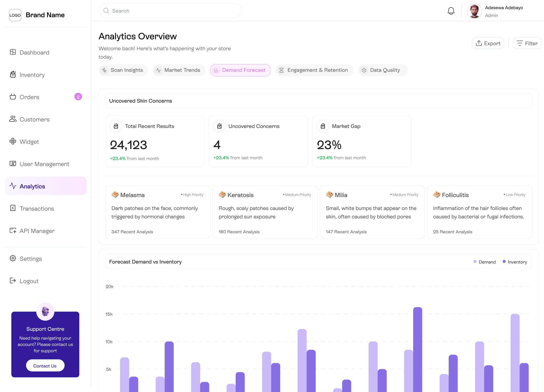544x392 pixels.
Task: Open the Scan Insights tab
Action: pyautogui.click(x=123, y=70)
